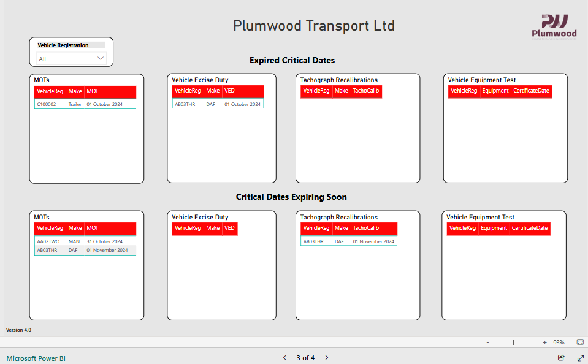Click the Plumwood logo image
This screenshot has width=588, height=364.
click(554, 28)
